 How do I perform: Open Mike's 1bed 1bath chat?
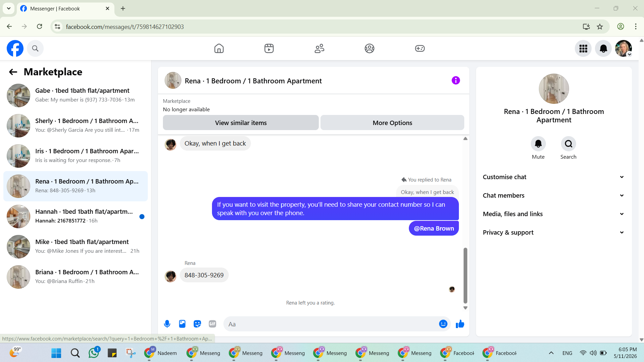(76, 247)
